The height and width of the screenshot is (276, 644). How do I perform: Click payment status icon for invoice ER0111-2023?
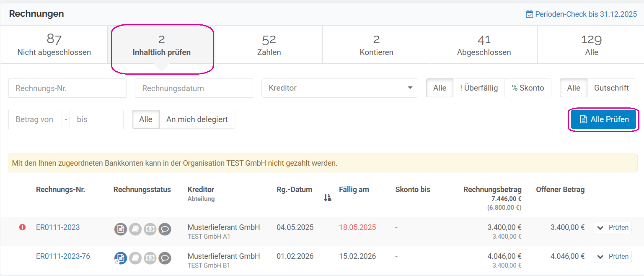[150, 229]
